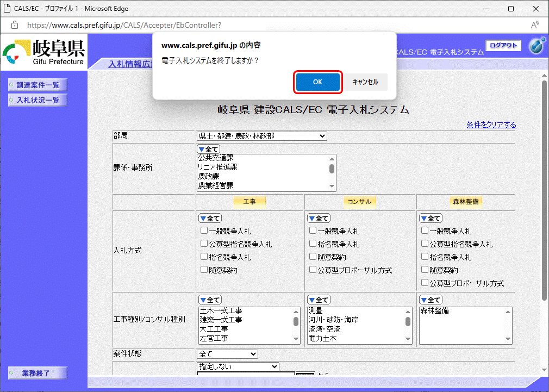The width and height of the screenshot is (549, 392).
Task: Click the blue globe icon beside ログアウト
Action: (x=536, y=45)
